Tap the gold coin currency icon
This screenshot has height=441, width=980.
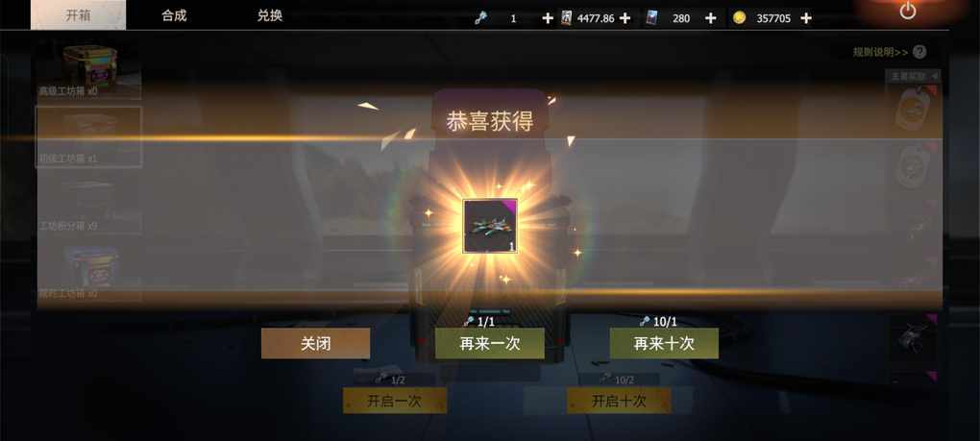point(740,18)
